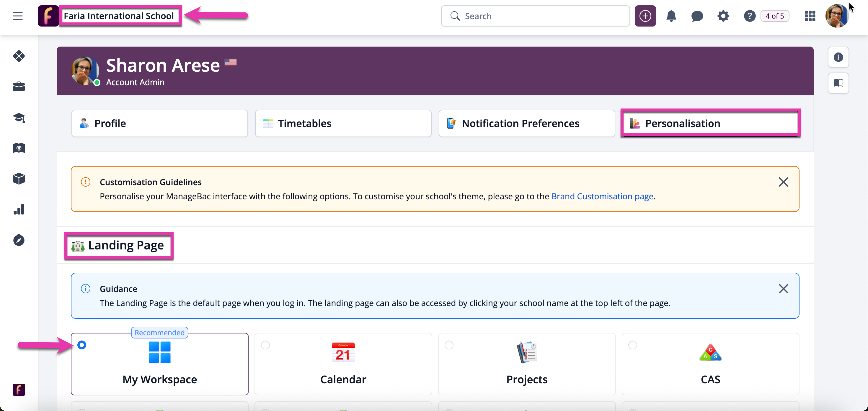Select My Workspace landing page radio

81,345
